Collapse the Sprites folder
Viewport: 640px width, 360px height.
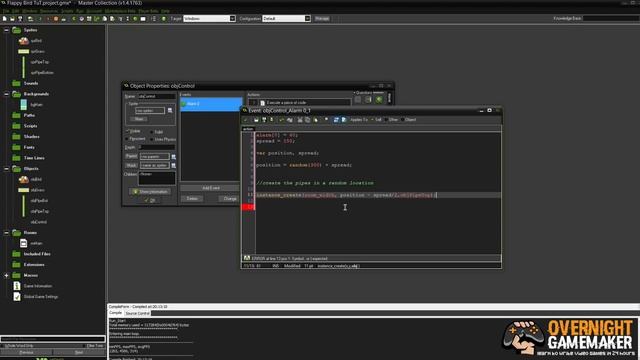coord(6,30)
